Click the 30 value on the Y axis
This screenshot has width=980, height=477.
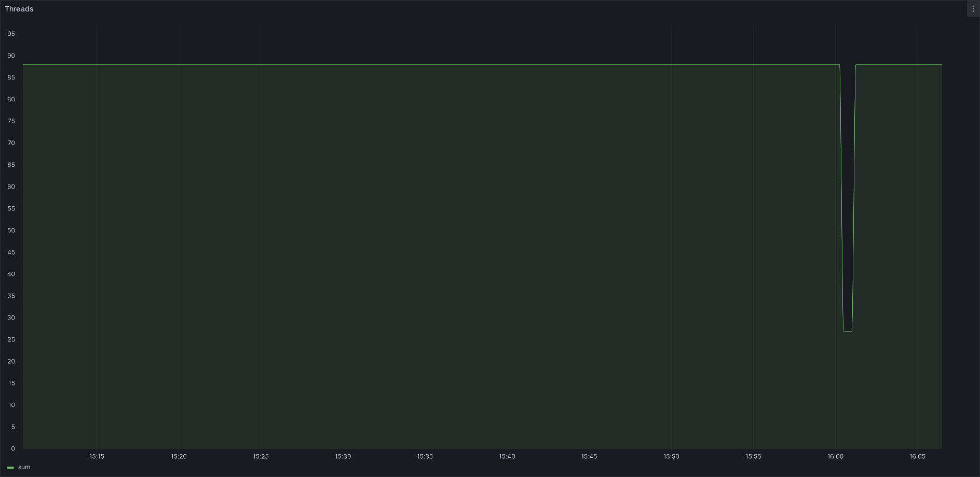pyautogui.click(x=11, y=317)
